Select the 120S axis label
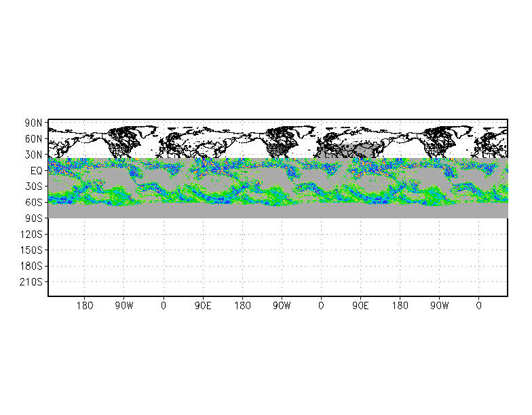Image resolution: width=532 pixels, height=415 pixels. pos(31,235)
